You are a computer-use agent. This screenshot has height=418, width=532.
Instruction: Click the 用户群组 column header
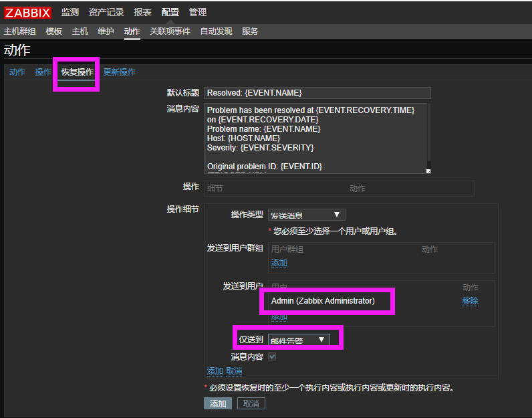[287, 249]
